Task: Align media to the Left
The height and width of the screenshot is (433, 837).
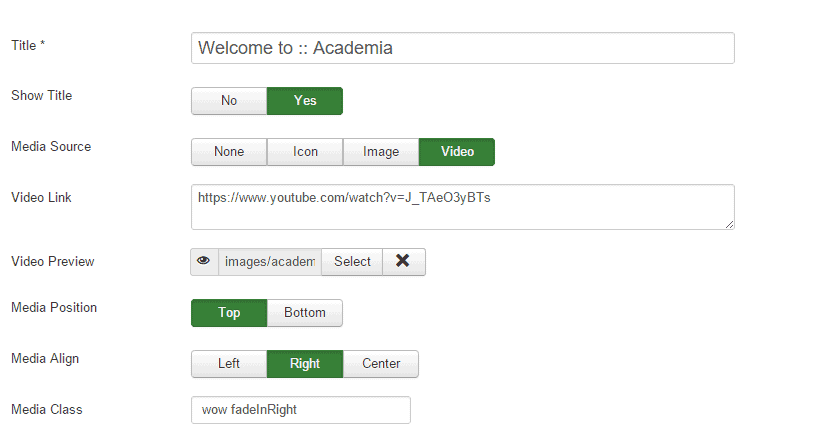Action: tap(229, 364)
